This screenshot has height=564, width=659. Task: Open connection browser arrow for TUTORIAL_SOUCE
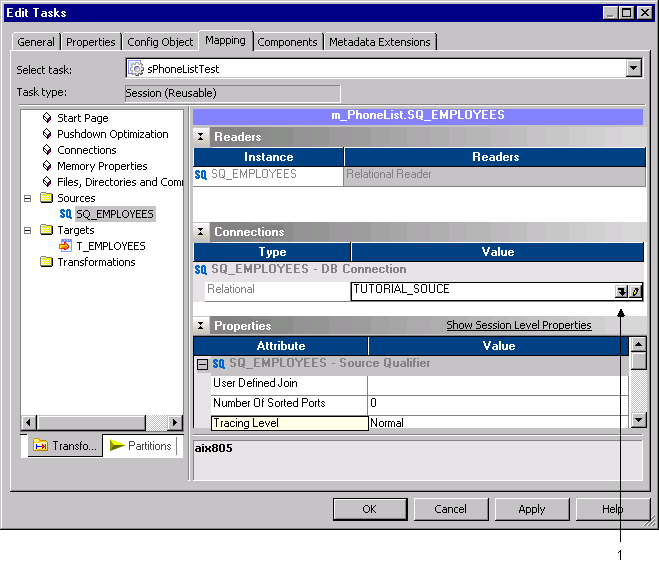(x=620, y=291)
